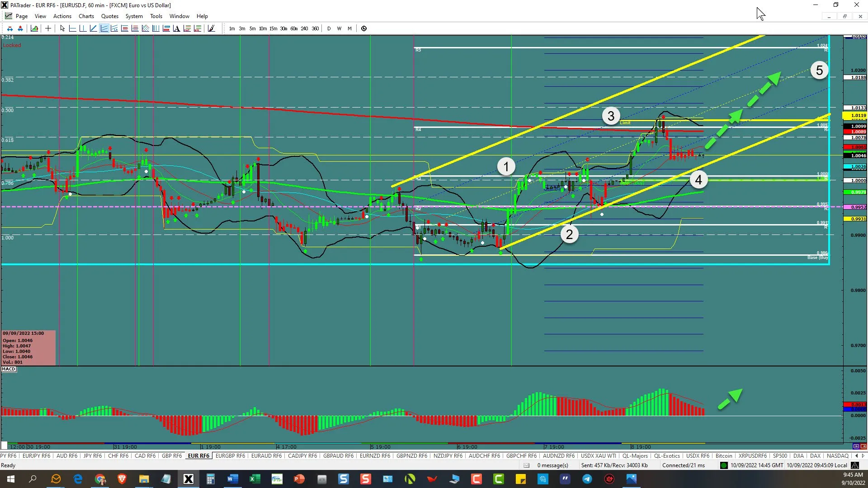Click the green price label 0.9979
868x488 pixels.
[x=855, y=192]
